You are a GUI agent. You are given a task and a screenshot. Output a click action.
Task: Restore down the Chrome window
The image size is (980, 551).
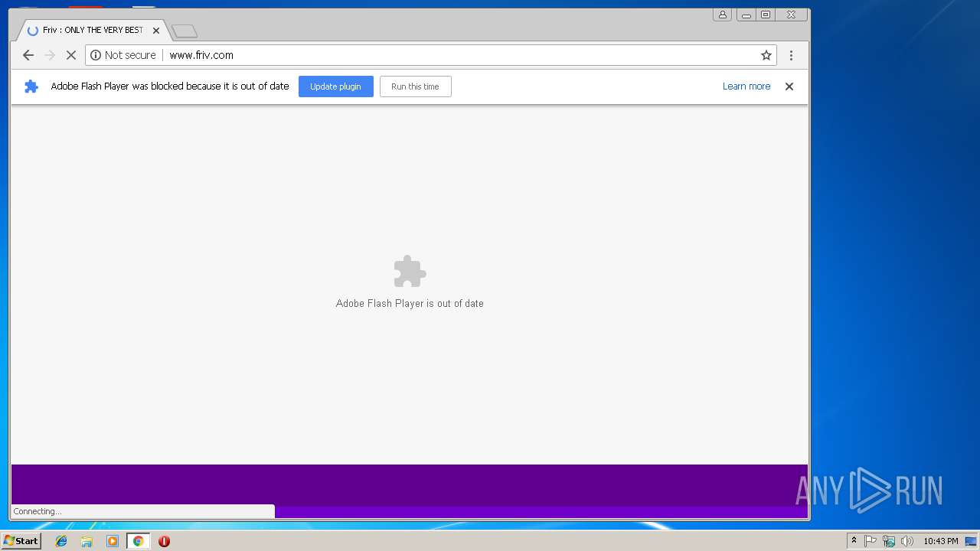click(766, 15)
